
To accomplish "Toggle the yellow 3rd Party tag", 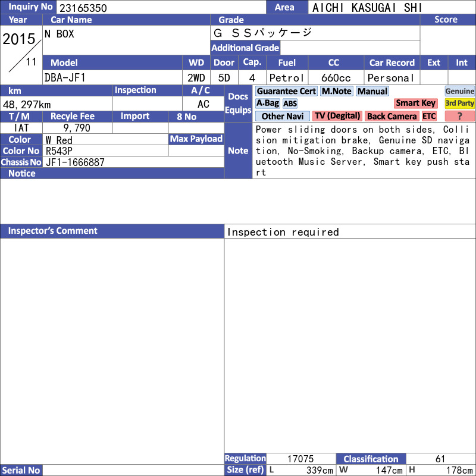I will pos(459,103).
